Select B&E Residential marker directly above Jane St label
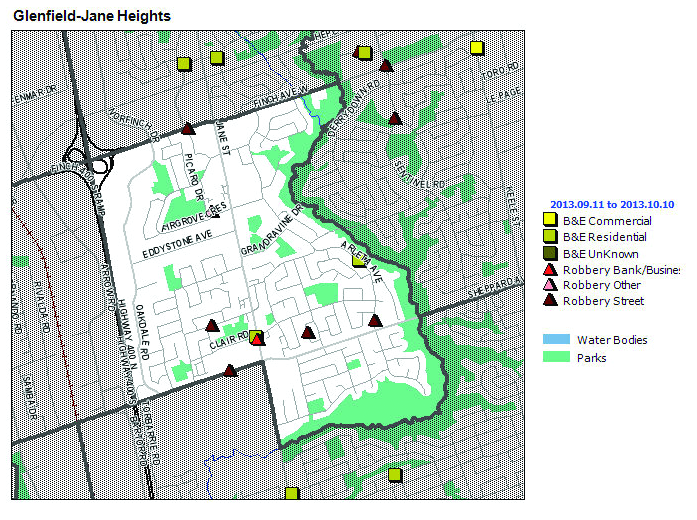This screenshot has width=697, height=520. (217, 58)
